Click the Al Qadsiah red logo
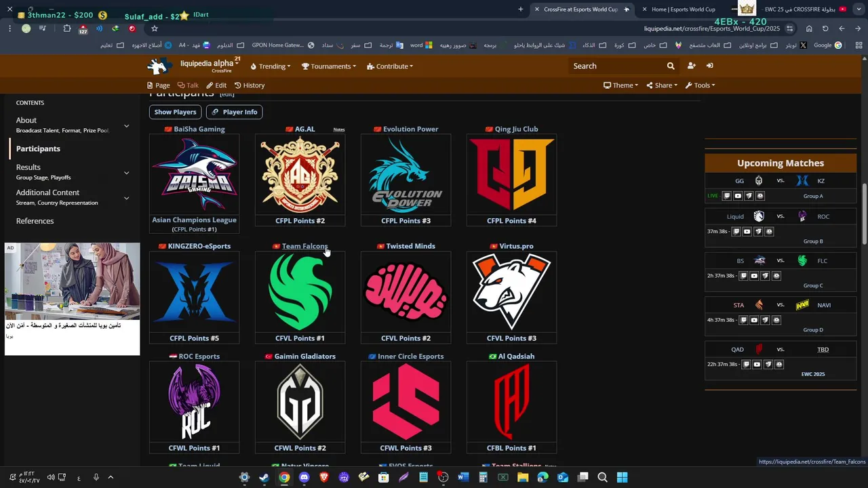The image size is (868, 488). [x=511, y=401]
